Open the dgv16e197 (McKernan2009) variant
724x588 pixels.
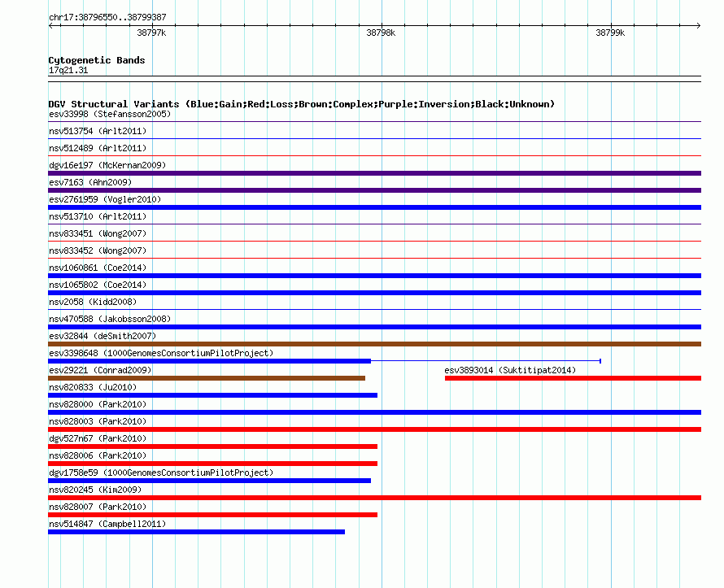(x=107, y=165)
